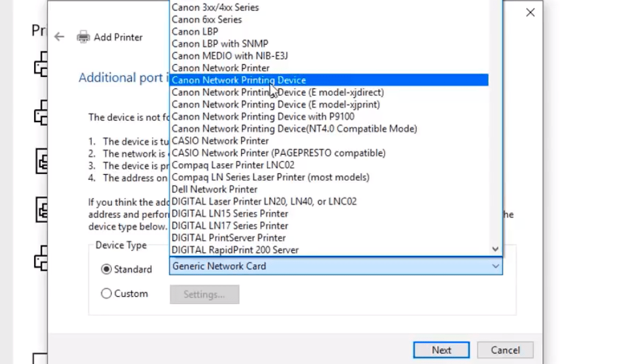618x364 pixels.
Task: Choose Canon Network Printing Device (E model-xjdirect)
Action: pos(329,92)
